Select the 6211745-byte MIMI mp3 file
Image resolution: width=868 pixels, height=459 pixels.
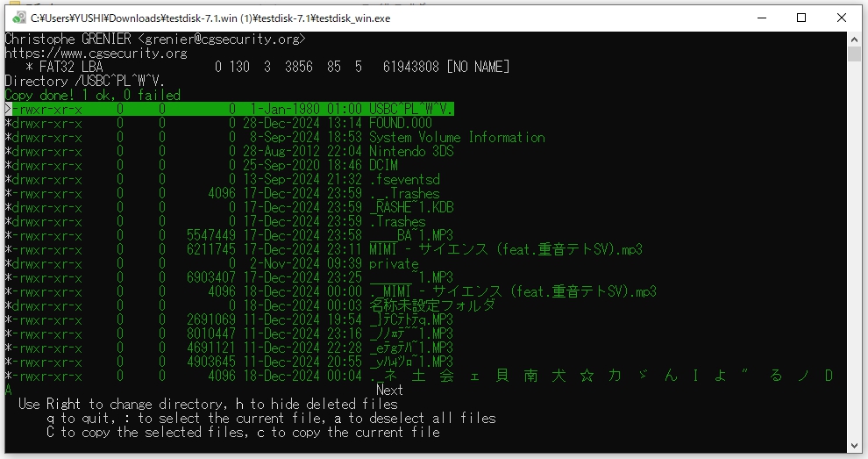[505, 249]
